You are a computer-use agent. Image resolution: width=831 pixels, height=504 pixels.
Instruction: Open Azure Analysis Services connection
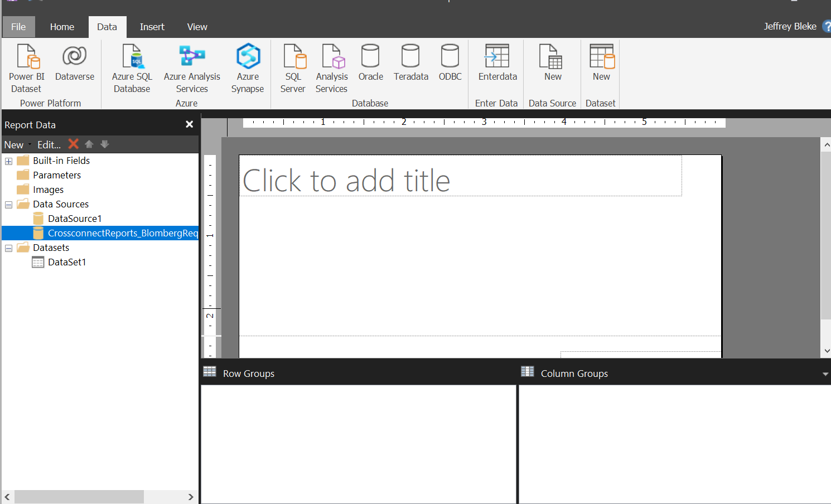point(192,56)
